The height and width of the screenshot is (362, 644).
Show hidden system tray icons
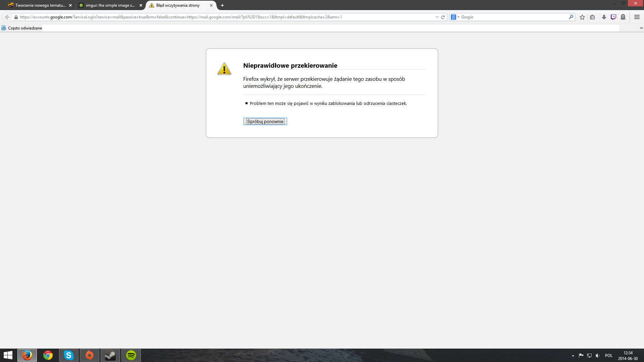point(573,356)
